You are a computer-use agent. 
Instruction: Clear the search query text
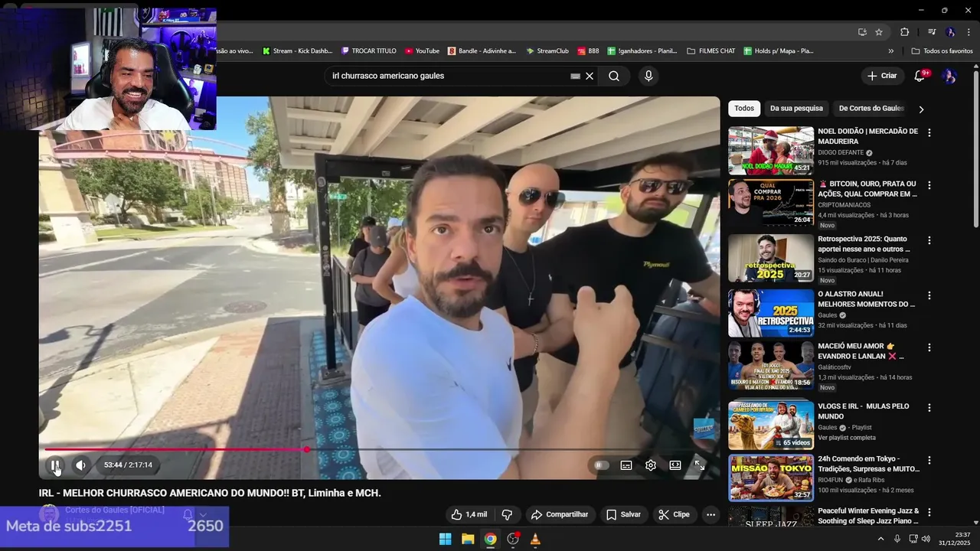point(590,76)
